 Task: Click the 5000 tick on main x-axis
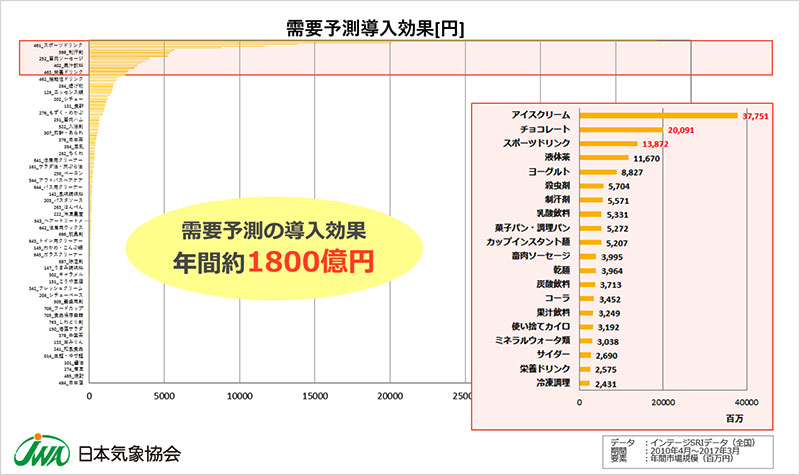point(165,396)
